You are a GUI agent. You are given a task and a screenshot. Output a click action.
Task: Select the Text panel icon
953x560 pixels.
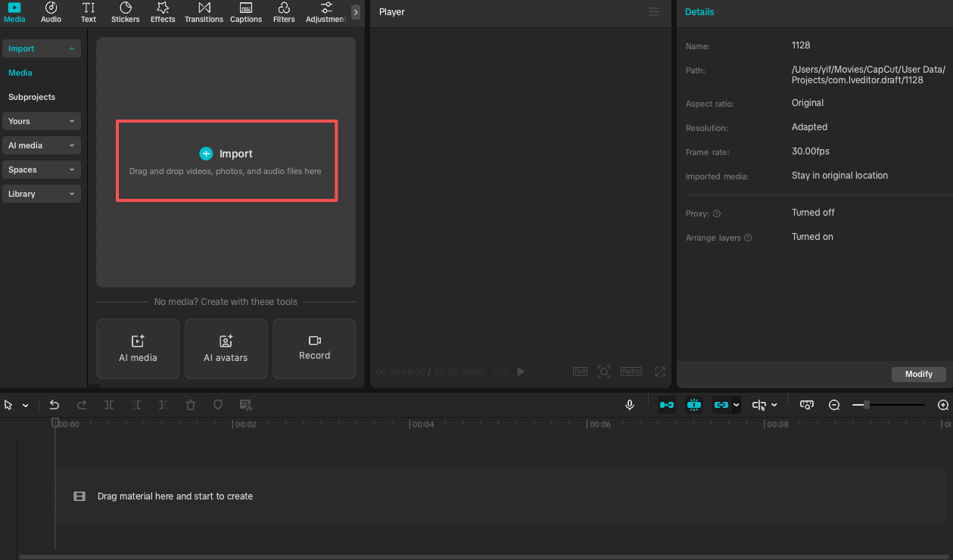89,13
